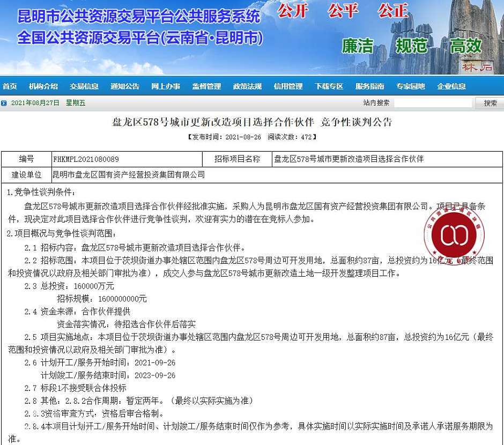Click the announcement title 盘龙区578号城市更新改造项目
This screenshot has width=504, height=445.
[x=252, y=122]
